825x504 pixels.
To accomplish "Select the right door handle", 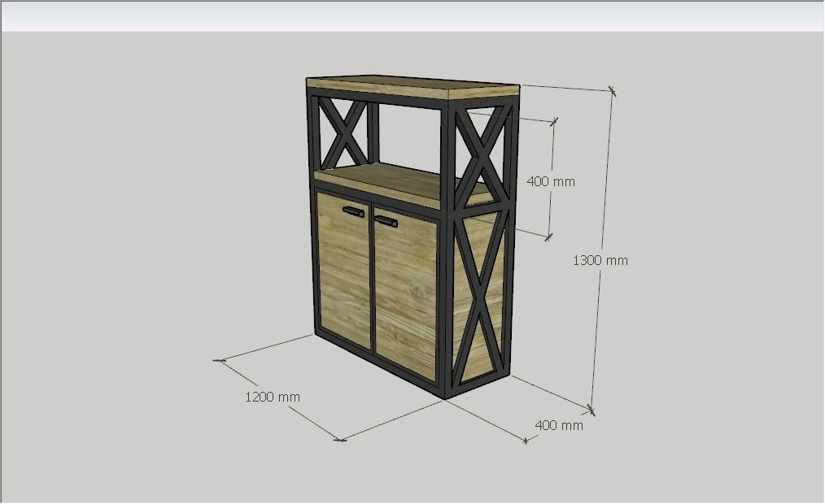I will (x=386, y=221).
